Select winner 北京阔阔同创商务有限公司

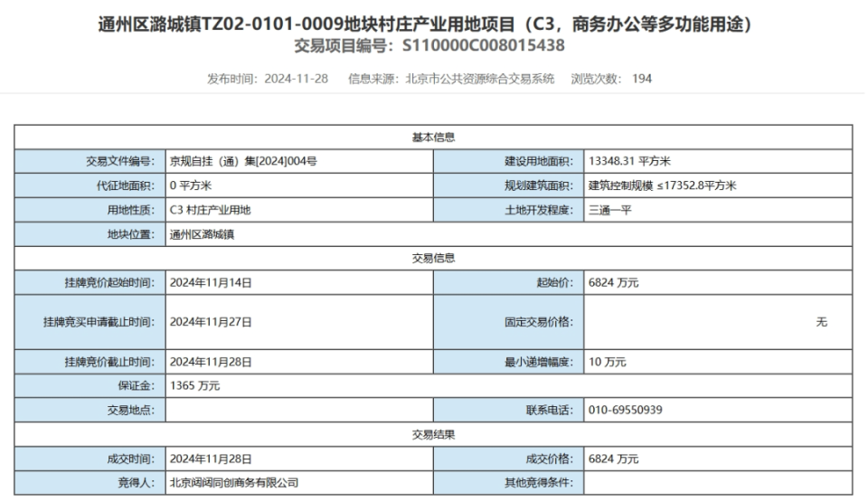[x=233, y=483]
